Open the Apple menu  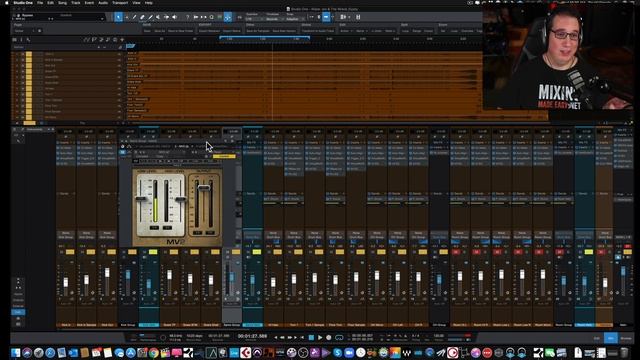click(x=7, y=2)
